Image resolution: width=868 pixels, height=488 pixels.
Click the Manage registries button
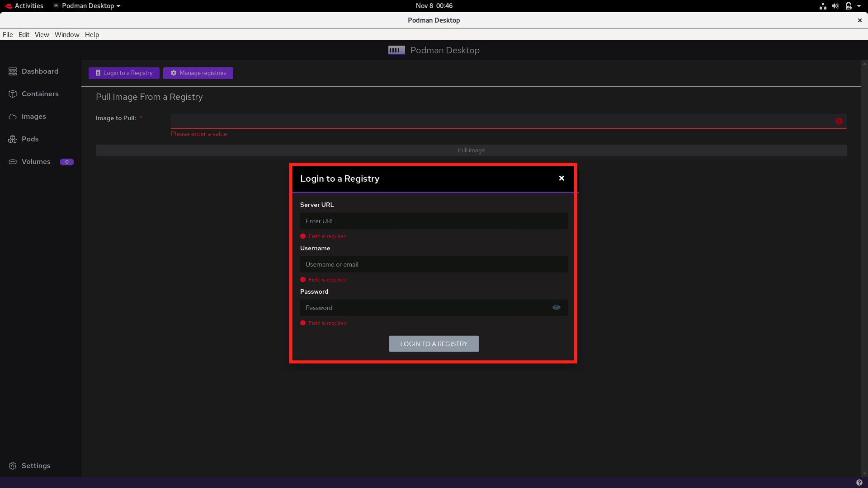click(x=198, y=73)
